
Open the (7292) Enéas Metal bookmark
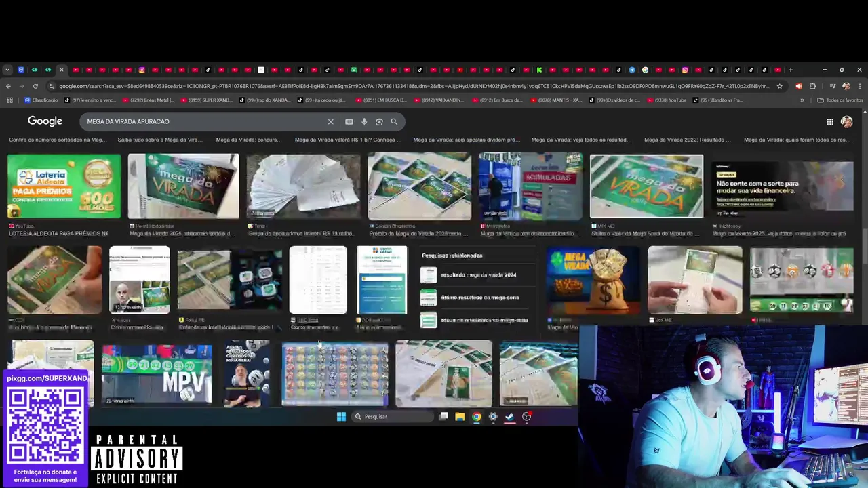[x=148, y=100]
